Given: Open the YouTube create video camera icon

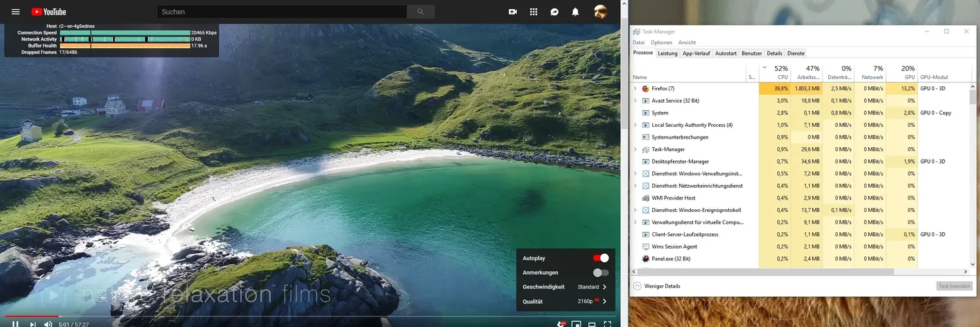Looking at the screenshot, I should click(513, 12).
